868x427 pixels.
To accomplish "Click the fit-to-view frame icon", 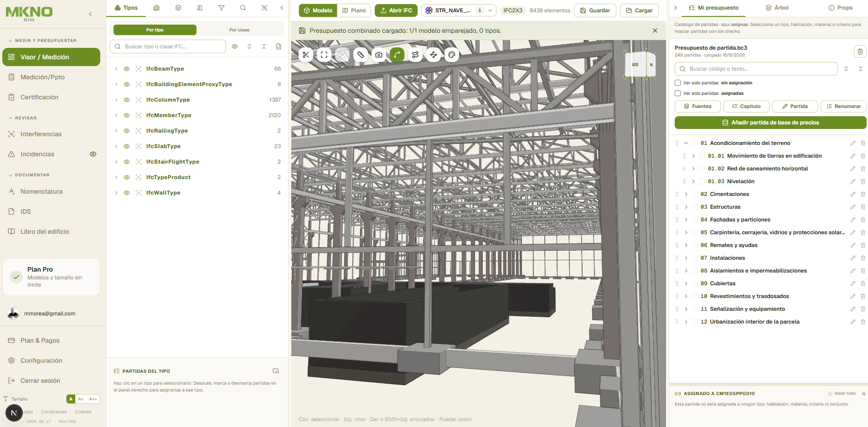I will point(324,55).
